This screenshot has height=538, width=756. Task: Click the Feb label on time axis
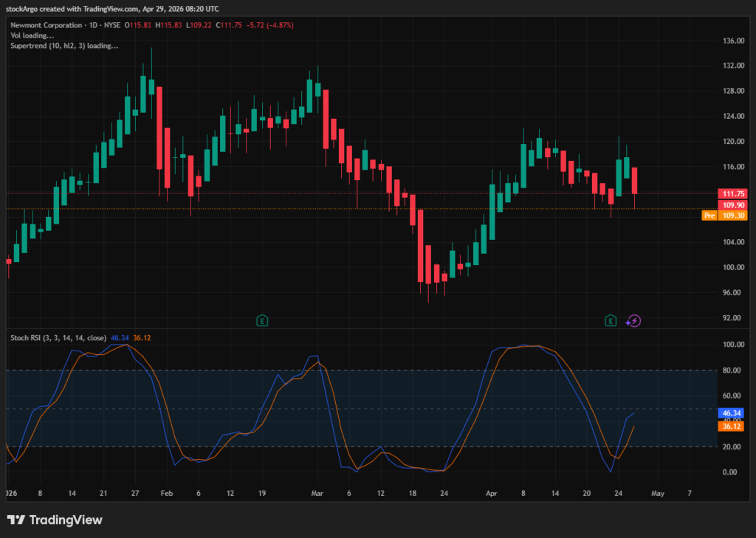tap(167, 494)
